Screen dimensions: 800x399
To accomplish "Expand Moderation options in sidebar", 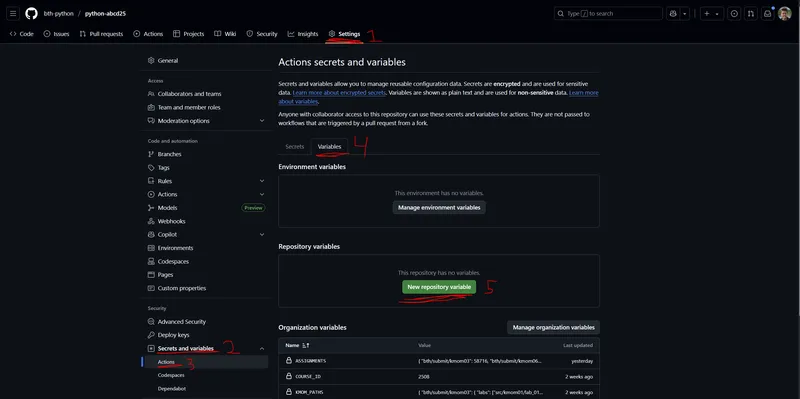I will coord(262,121).
